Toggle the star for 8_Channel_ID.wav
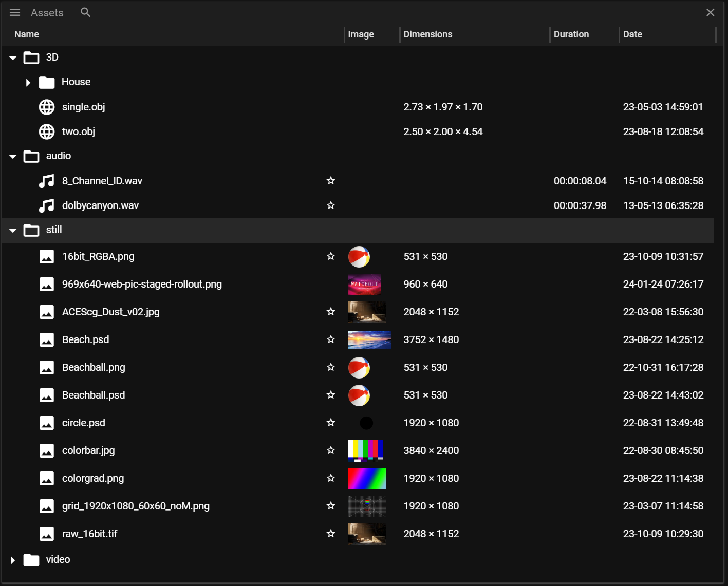 coord(331,180)
